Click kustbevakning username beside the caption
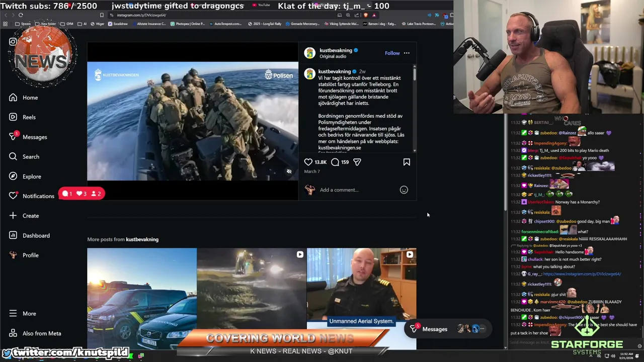 coord(335,71)
